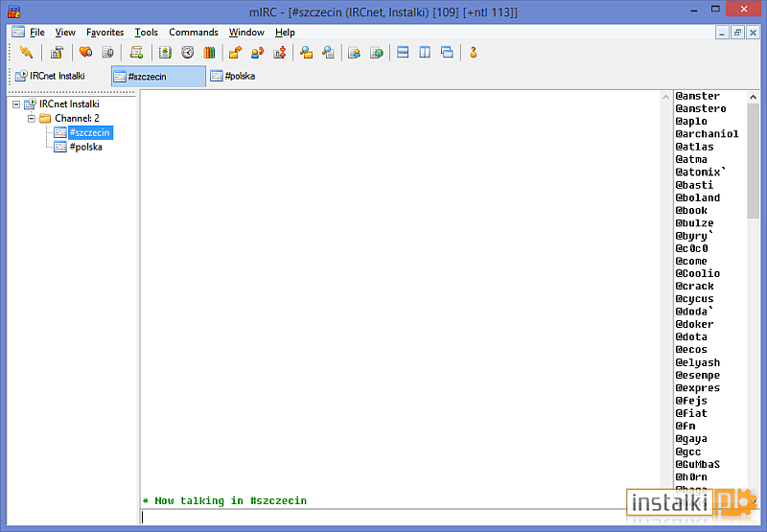Collapse the IRCnet Instalki tree node
This screenshot has height=532, width=767.
click(x=16, y=104)
